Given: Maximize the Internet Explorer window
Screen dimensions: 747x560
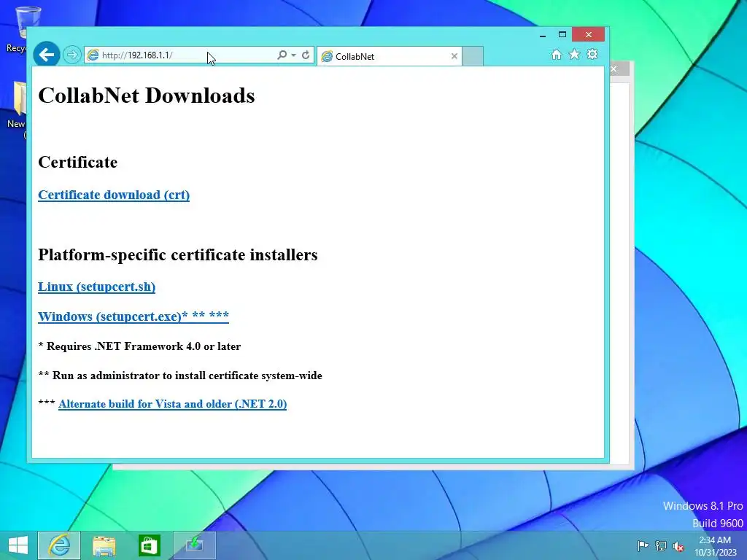Looking at the screenshot, I should 562,35.
